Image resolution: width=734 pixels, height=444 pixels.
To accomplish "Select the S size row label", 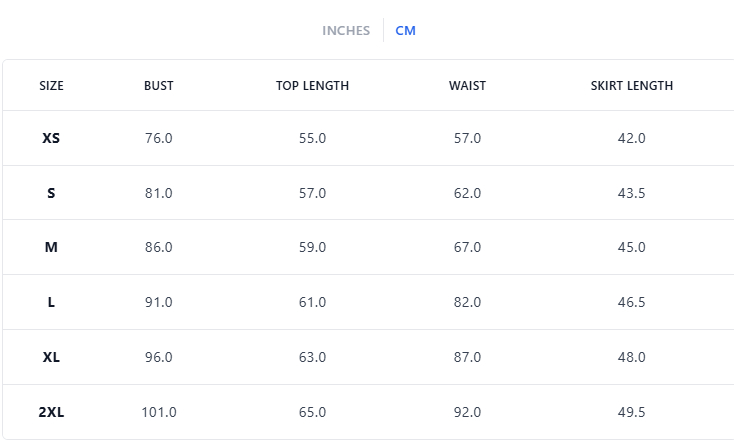I will (x=51, y=193).
